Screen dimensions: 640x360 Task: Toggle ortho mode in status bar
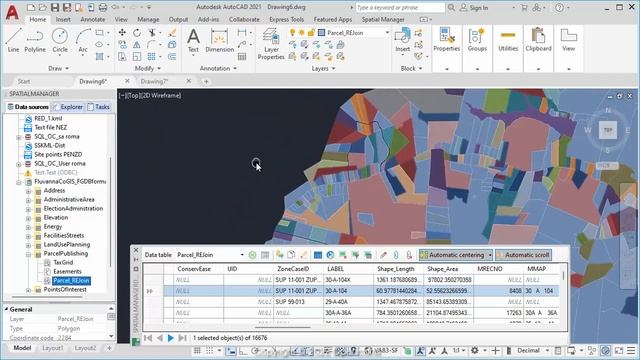click(x=243, y=351)
